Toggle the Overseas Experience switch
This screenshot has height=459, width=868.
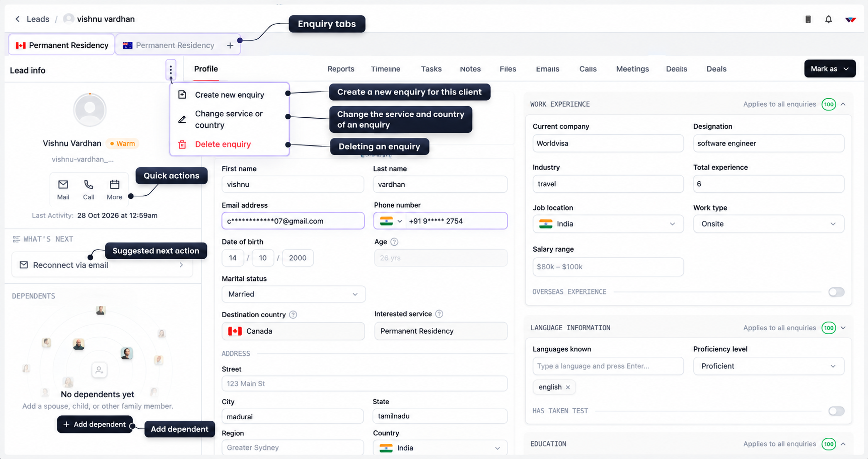[836, 292]
